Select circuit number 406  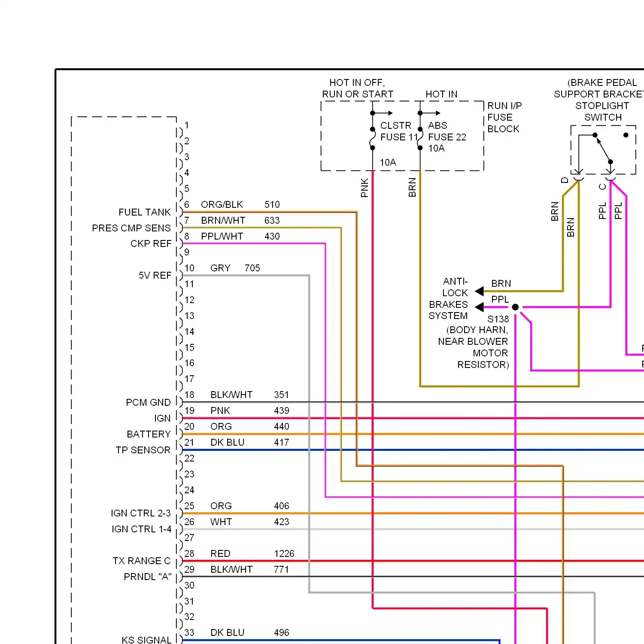point(281,506)
